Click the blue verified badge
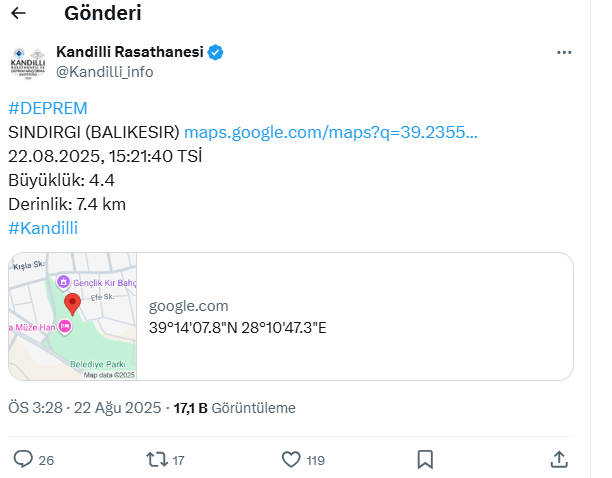Viewport: 612px width, 478px height. point(215,52)
